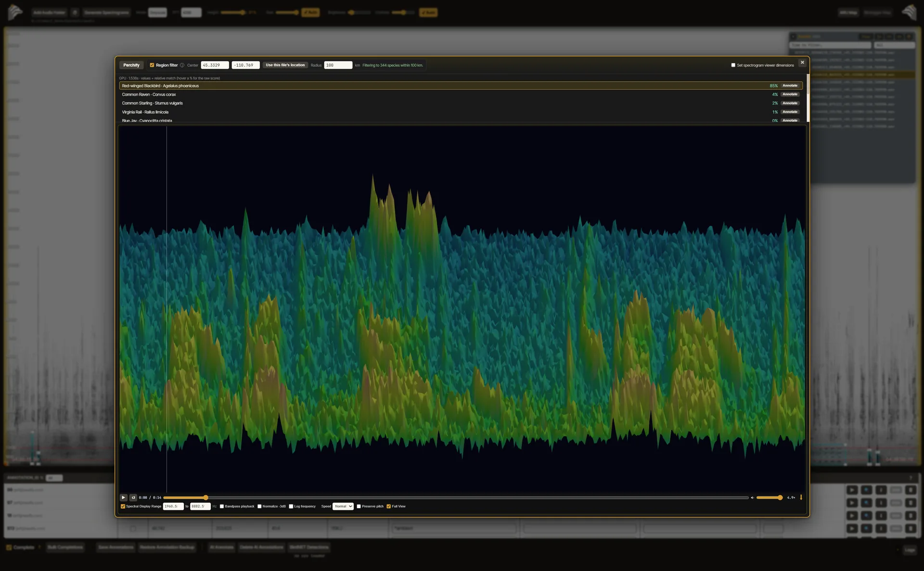Image resolution: width=924 pixels, height=571 pixels.
Task: Click Use this file's location button
Action: point(285,65)
